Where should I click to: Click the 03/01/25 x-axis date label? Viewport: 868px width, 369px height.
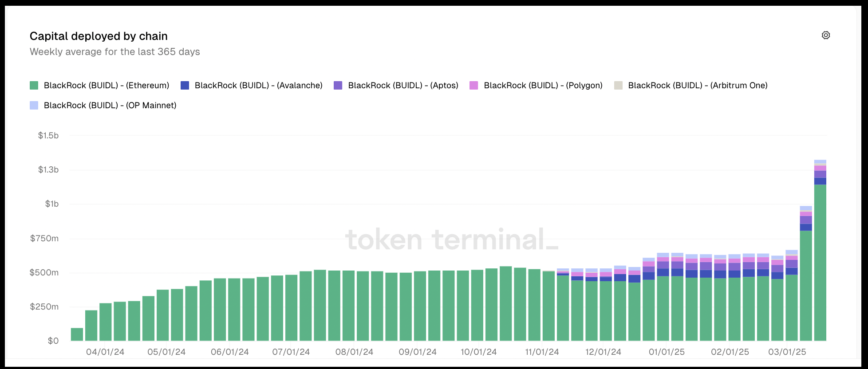(x=787, y=352)
